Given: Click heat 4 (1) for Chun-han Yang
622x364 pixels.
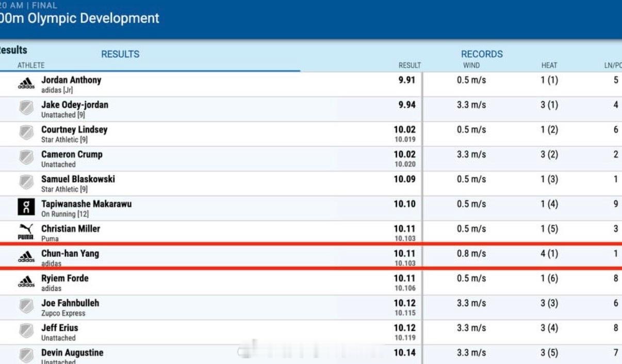Looking at the screenshot, I should (x=549, y=253).
